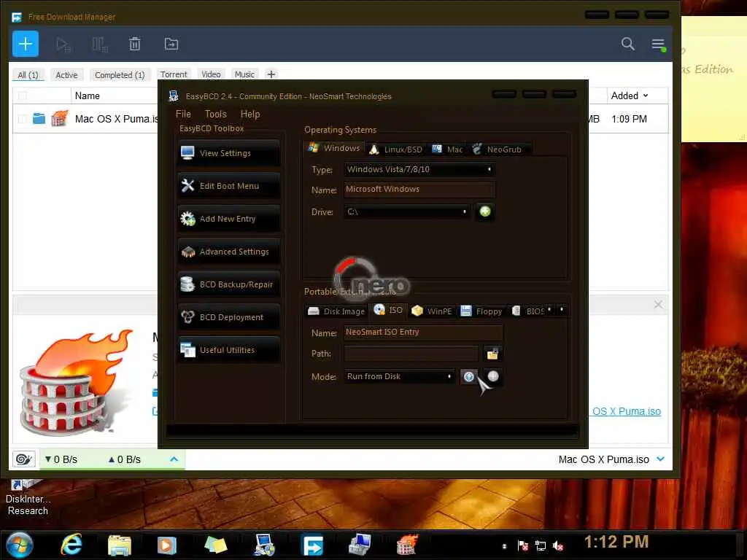Screen dimensions: 747x560
Task: Switch to EasyBCD via its taskbar icon
Action: tap(264, 545)
